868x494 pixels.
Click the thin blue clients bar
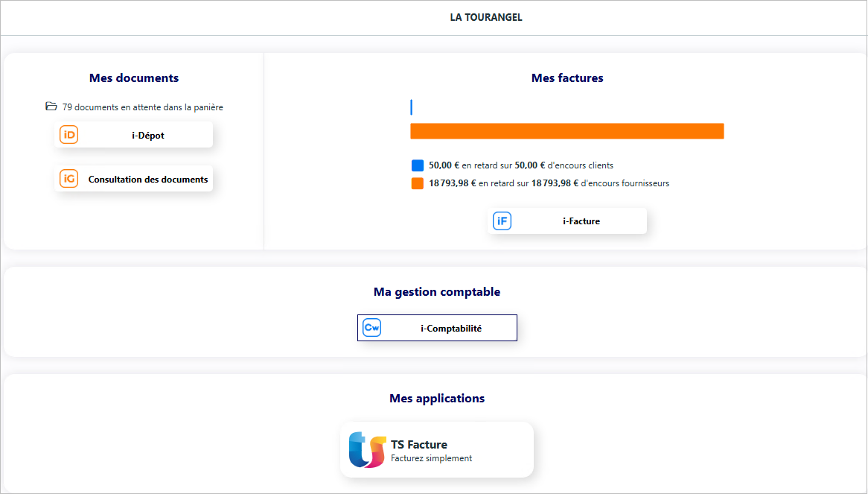coord(412,107)
